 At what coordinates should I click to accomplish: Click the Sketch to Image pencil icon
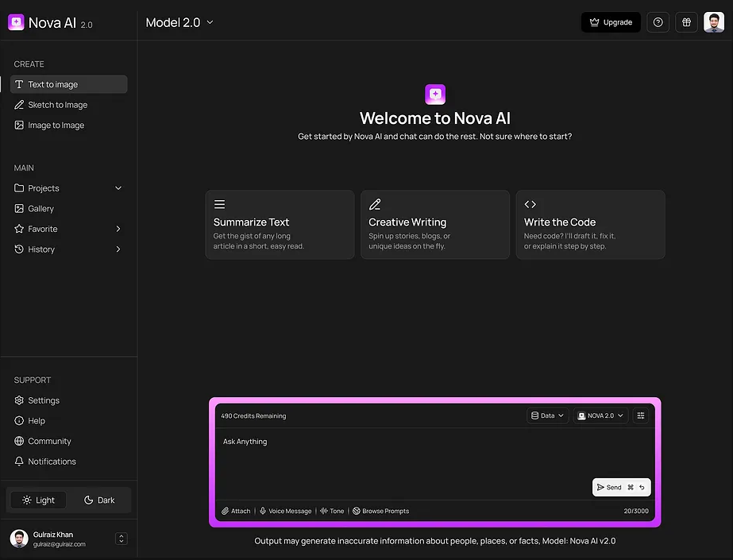tap(19, 105)
